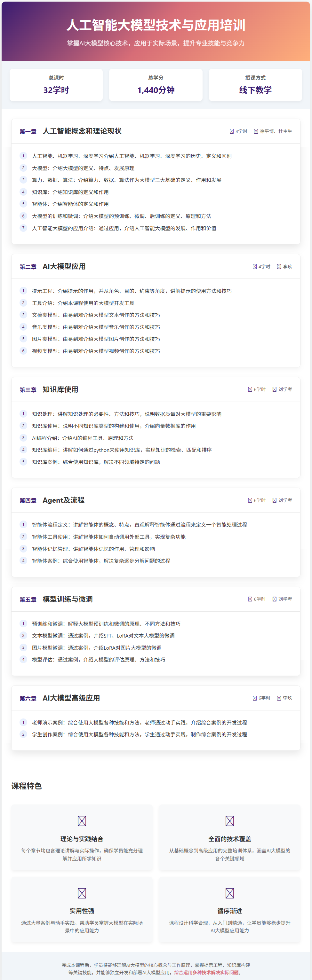Click the icon above 理论与实践结合
The image size is (312, 980).
tap(82, 820)
